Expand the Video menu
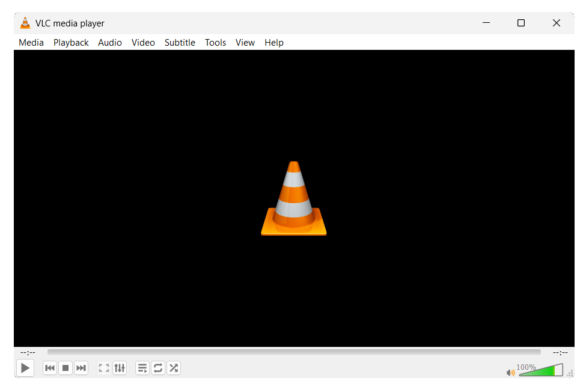The width and height of the screenshot is (586, 392). click(x=143, y=43)
